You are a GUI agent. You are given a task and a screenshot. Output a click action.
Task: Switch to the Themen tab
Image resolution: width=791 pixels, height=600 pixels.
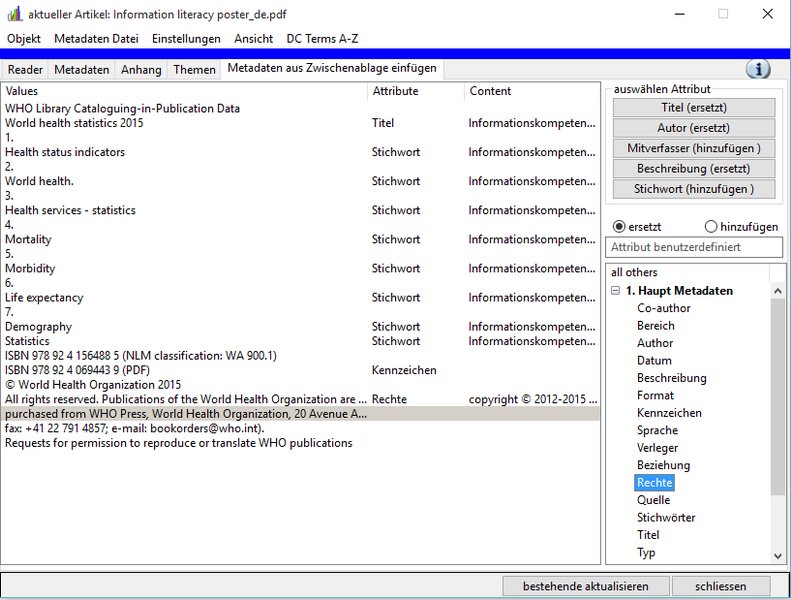click(194, 70)
